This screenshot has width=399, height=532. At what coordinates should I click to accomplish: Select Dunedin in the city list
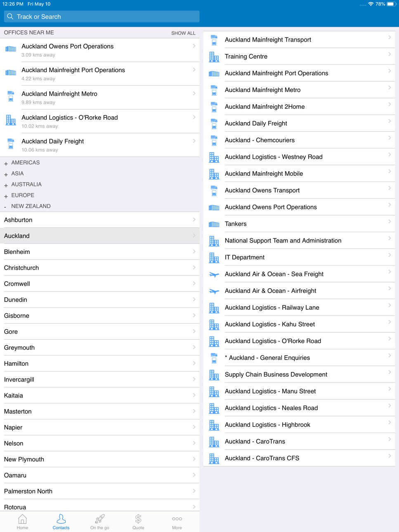(100, 300)
